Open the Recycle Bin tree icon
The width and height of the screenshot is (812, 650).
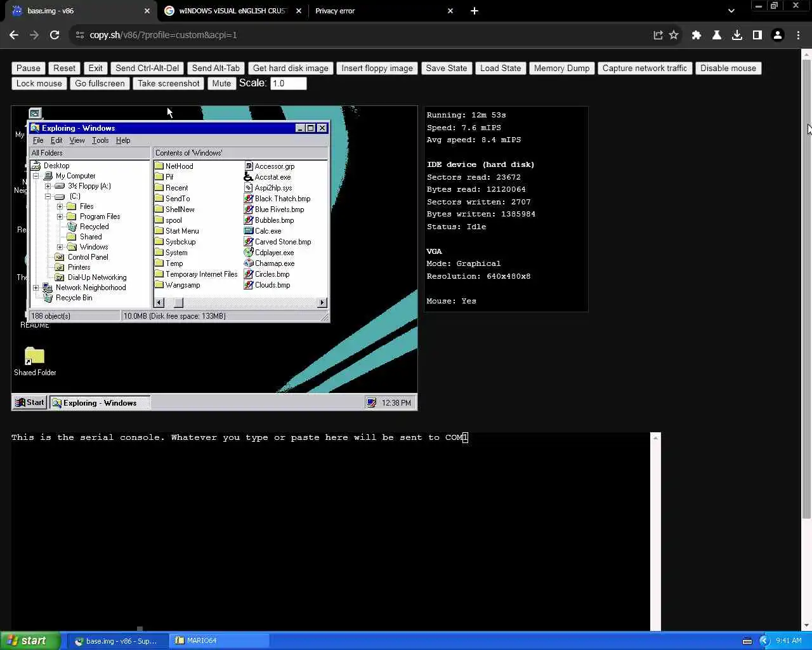click(48, 298)
